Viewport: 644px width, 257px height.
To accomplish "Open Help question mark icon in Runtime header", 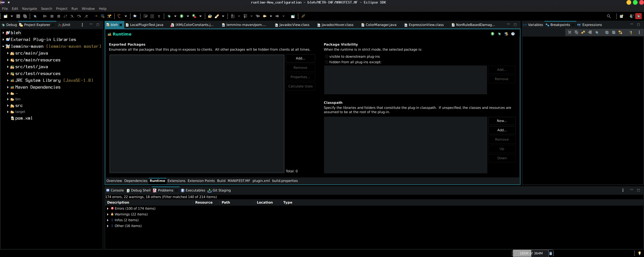I will (513, 34).
